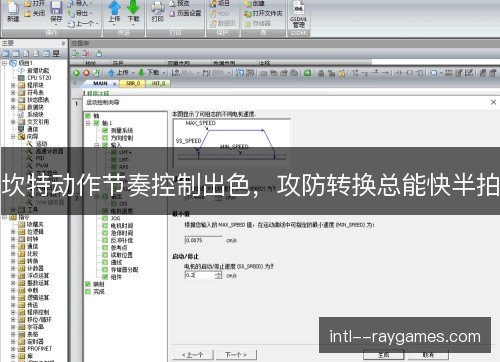
Task: Close the MAIN tab
Action: [115, 84]
